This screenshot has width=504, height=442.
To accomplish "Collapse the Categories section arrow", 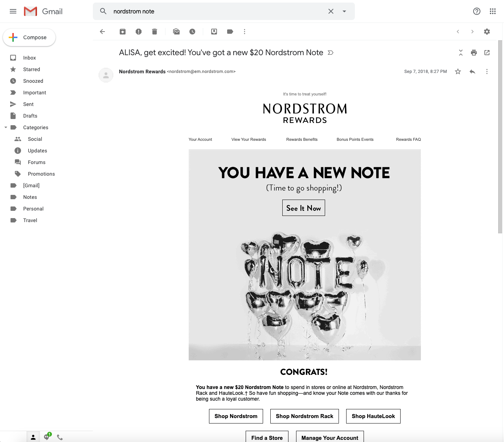I will [6, 127].
